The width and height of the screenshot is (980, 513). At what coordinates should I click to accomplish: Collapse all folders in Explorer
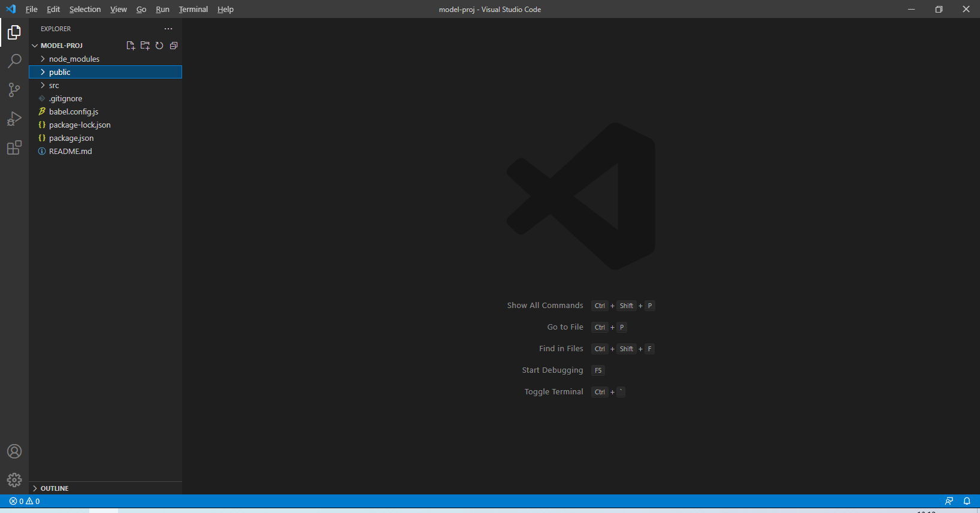point(174,46)
